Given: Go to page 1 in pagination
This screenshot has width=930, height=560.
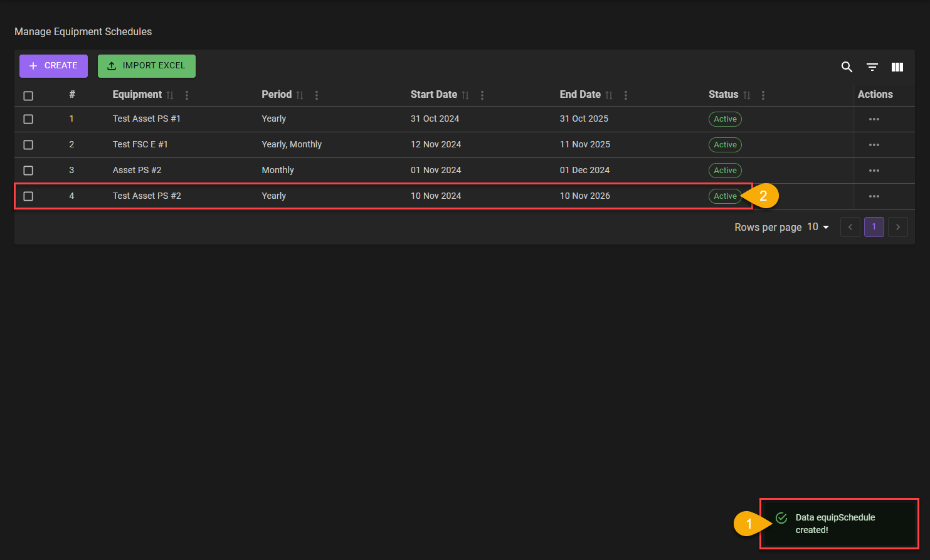Looking at the screenshot, I should click(x=874, y=227).
